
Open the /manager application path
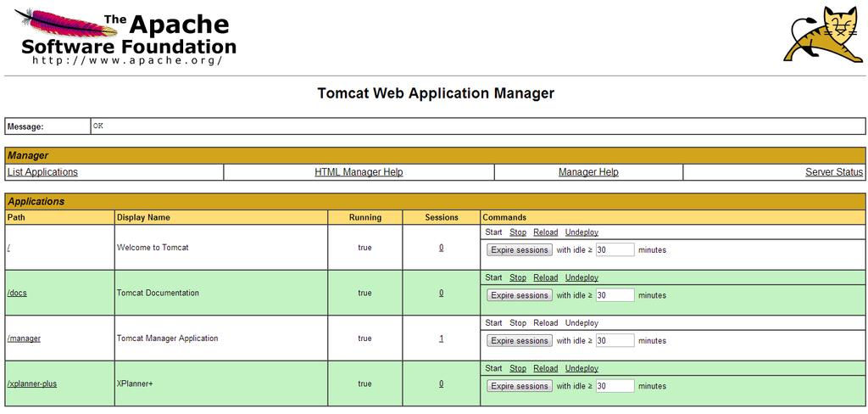pos(24,338)
